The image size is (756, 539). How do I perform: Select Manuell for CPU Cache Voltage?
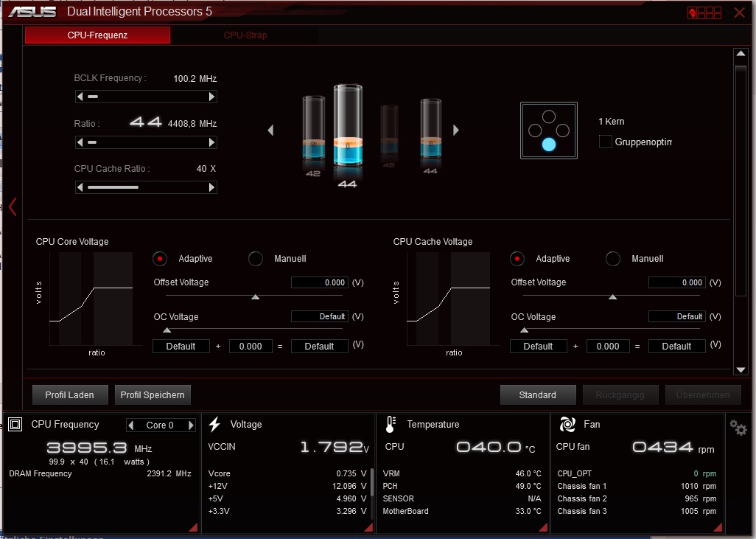click(x=613, y=259)
